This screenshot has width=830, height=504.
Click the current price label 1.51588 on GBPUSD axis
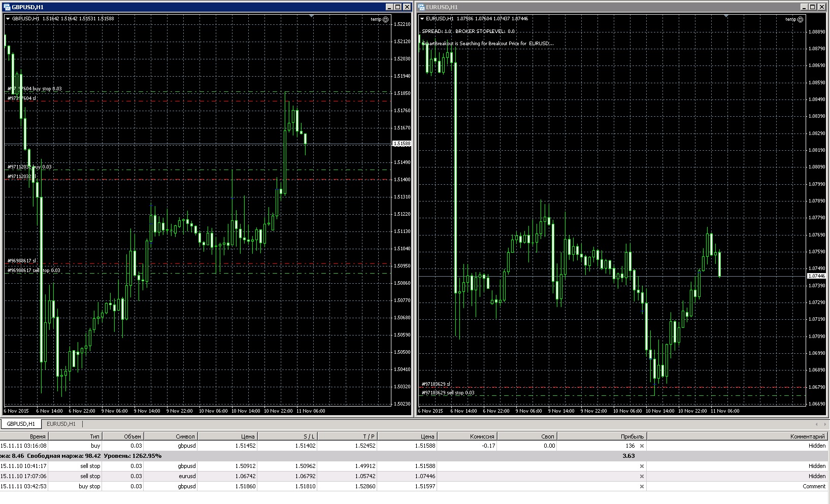click(402, 144)
